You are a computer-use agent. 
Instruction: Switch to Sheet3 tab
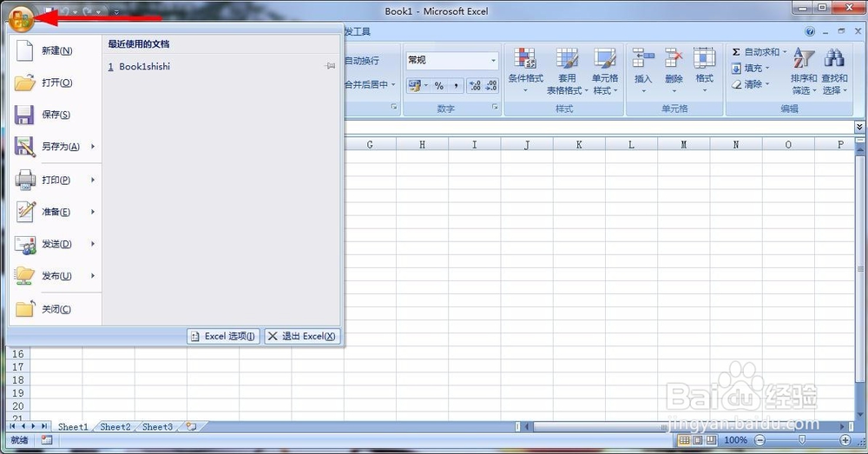coord(157,427)
